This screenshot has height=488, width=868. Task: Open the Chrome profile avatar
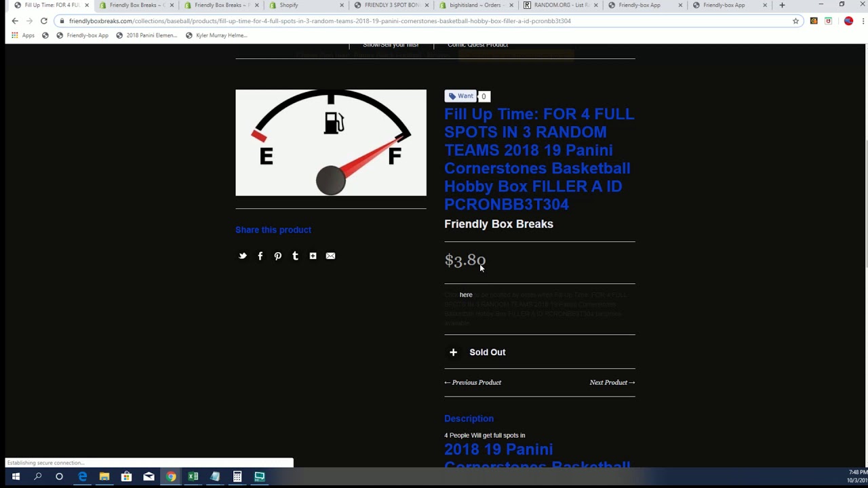[848, 21]
